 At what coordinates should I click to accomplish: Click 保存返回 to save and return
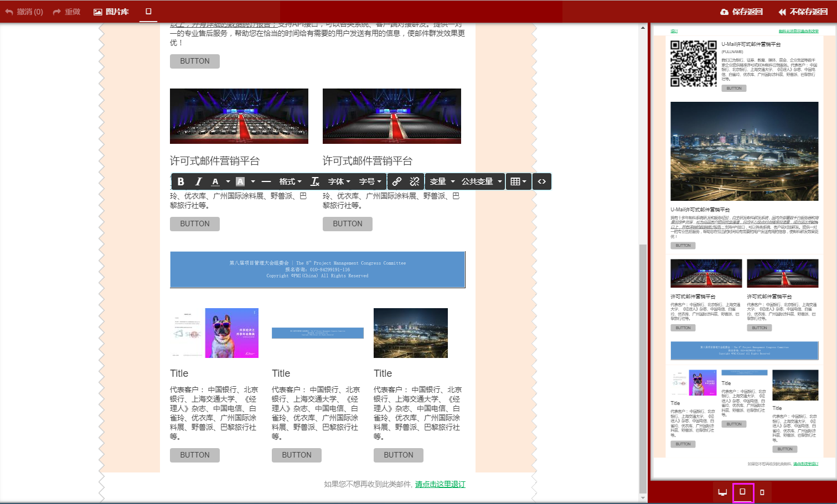741,12
